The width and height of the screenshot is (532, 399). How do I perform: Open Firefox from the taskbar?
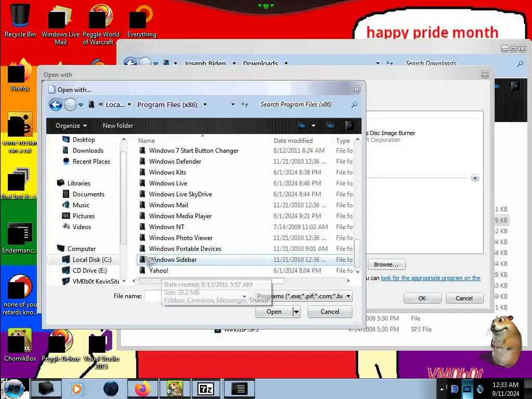click(142, 389)
